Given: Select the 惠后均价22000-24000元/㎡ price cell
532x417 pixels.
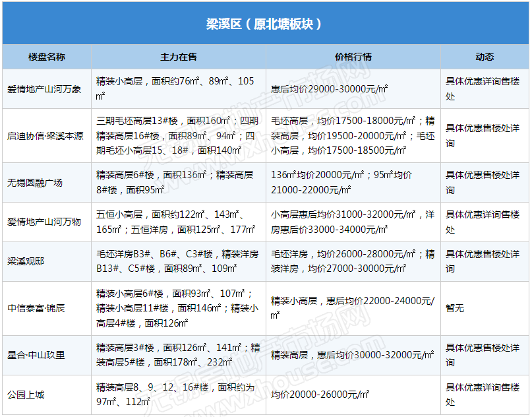Looking at the screenshot, I should click(x=352, y=307).
